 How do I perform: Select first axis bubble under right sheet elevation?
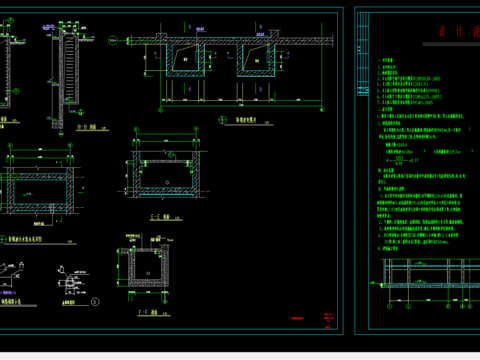click(x=390, y=306)
